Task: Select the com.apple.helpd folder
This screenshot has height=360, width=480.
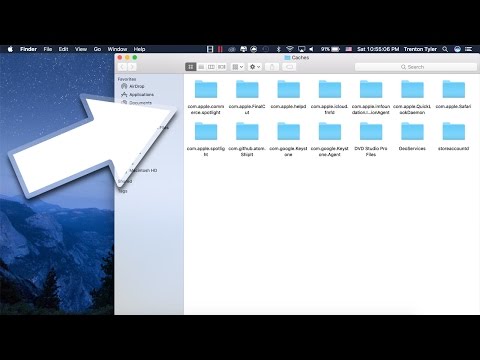Action: coord(288,94)
